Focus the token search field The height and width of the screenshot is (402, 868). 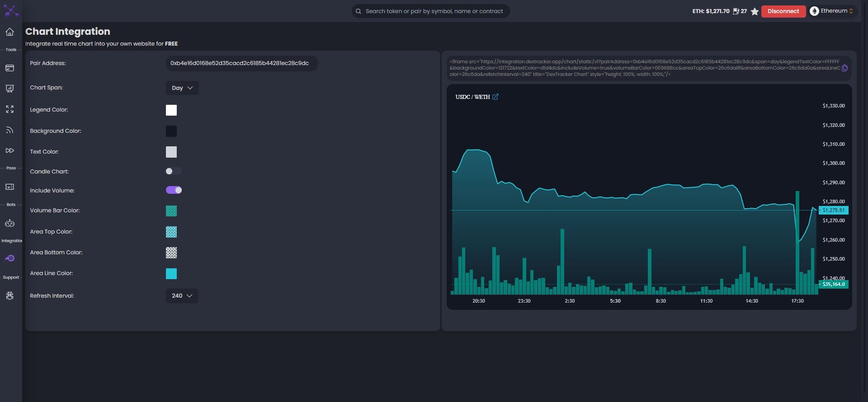tap(431, 11)
